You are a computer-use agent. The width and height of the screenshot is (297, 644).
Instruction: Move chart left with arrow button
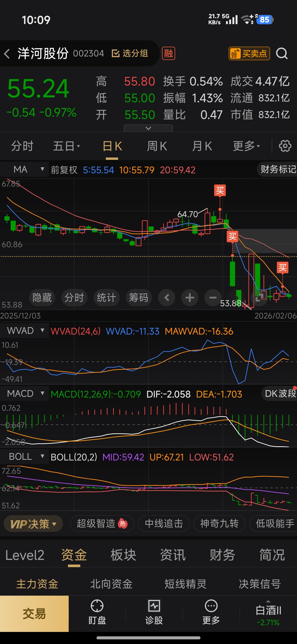167,298
